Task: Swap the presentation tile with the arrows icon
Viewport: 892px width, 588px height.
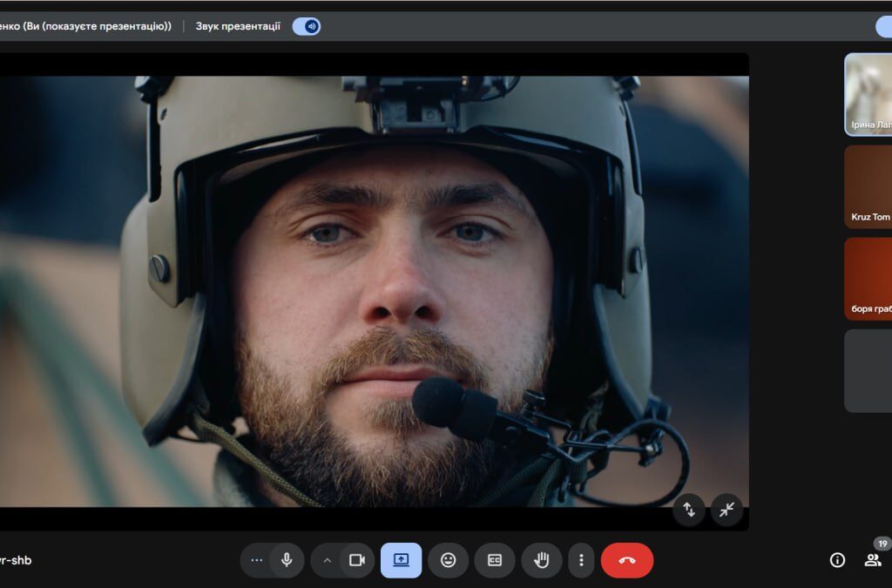Action: coord(689,510)
